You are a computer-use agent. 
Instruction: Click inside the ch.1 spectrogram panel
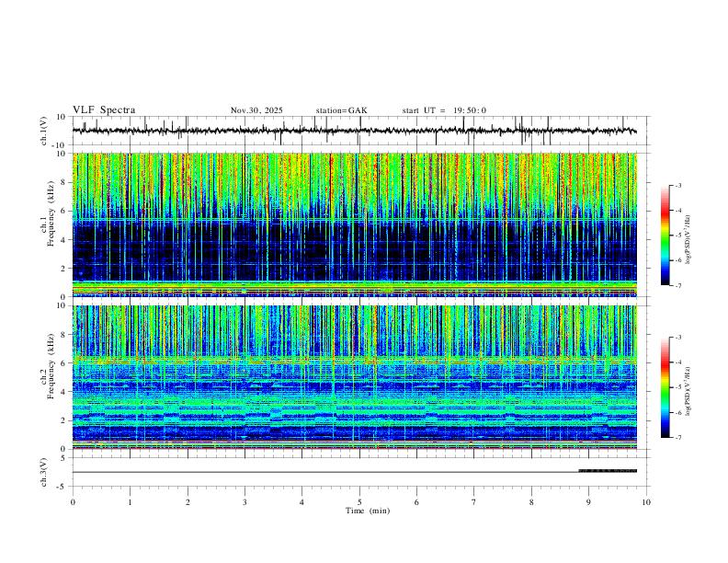(x=354, y=224)
